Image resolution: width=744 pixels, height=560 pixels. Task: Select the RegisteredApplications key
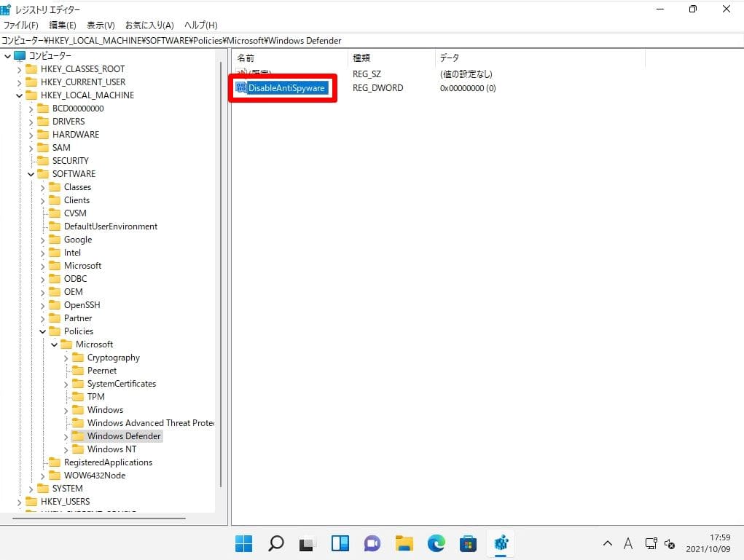click(108, 462)
